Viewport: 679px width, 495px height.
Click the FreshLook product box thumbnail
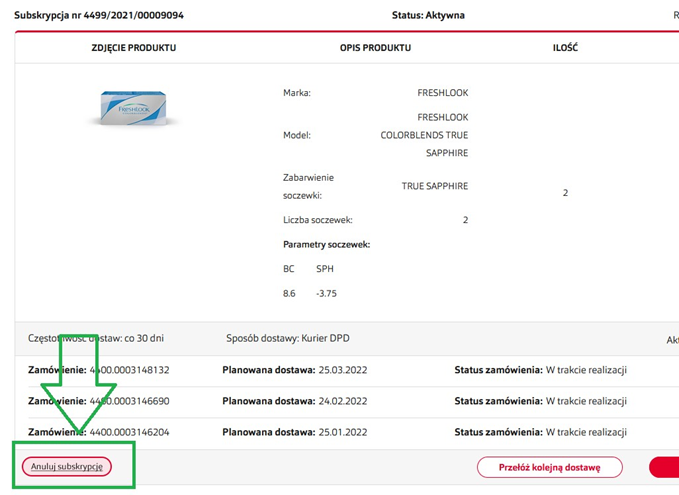(x=133, y=108)
